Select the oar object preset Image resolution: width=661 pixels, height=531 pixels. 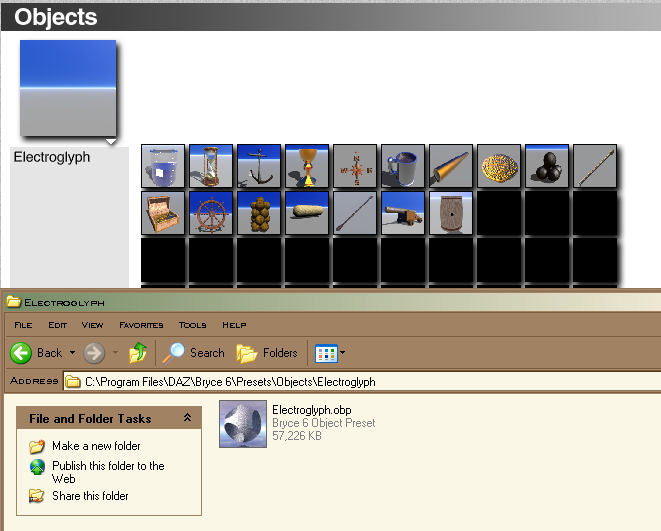point(355,213)
